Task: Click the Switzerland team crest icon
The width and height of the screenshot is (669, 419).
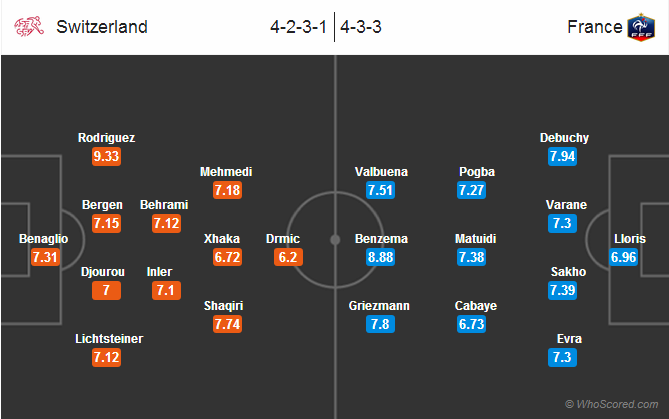Action: click(29, 27)
